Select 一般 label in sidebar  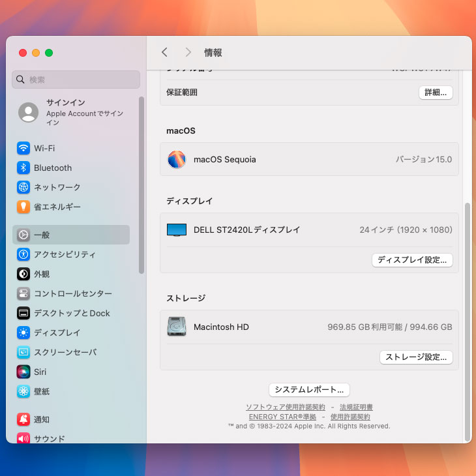tap(42, 235)
